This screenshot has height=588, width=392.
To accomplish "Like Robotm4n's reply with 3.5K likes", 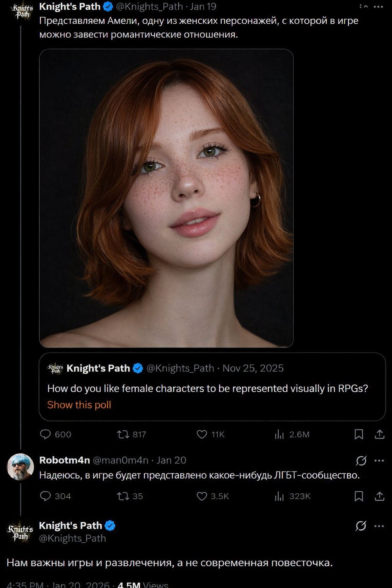I will point(202,496).
